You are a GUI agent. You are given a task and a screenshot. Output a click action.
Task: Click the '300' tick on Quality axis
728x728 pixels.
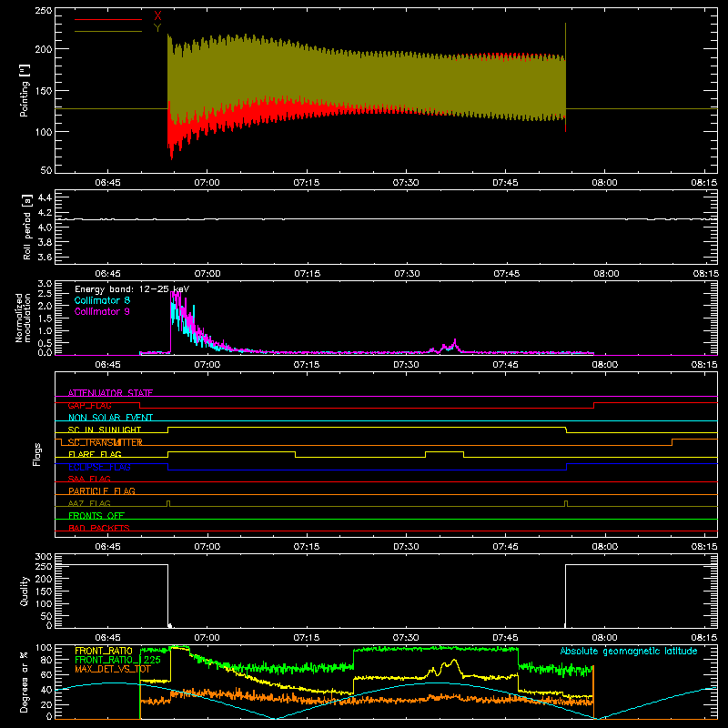pos(44,557)
